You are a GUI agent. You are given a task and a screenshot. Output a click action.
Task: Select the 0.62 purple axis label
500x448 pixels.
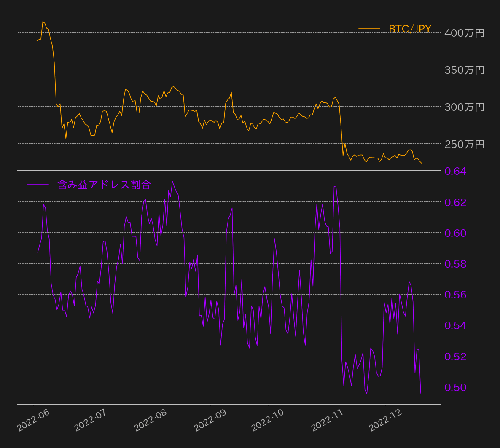(x=455, y=202)
